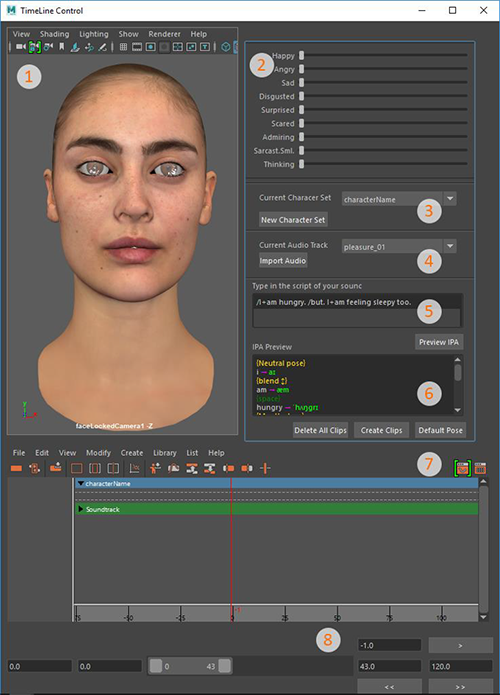Open the Renderer menu
Image resolution: width=500 pixels, height=695 pixels.
click(x=164, y=34)
